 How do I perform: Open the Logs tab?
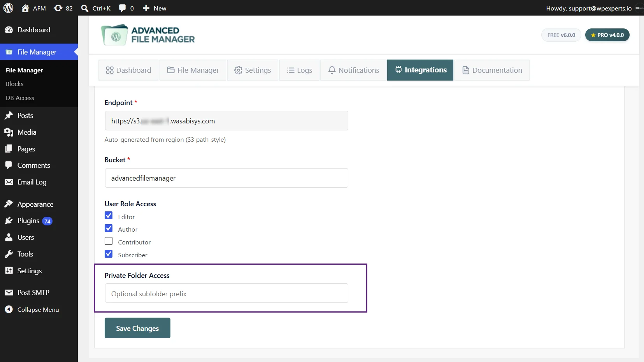(x=299, y=70)
